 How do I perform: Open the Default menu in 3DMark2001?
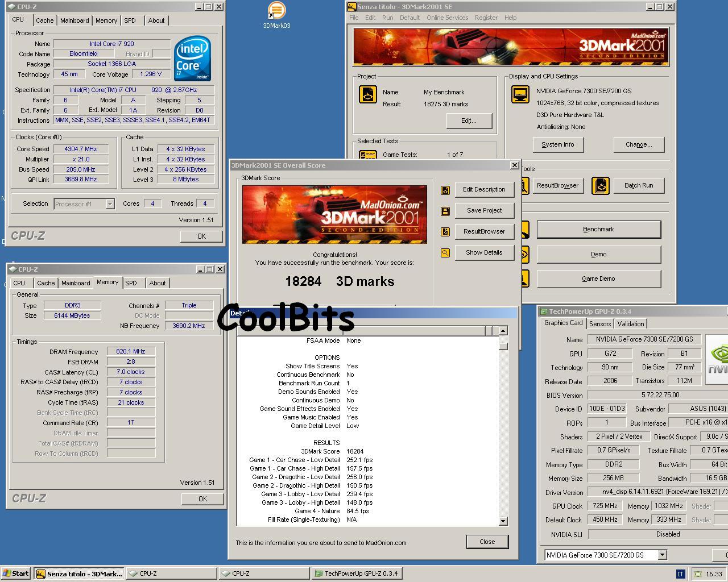point(409,18)
